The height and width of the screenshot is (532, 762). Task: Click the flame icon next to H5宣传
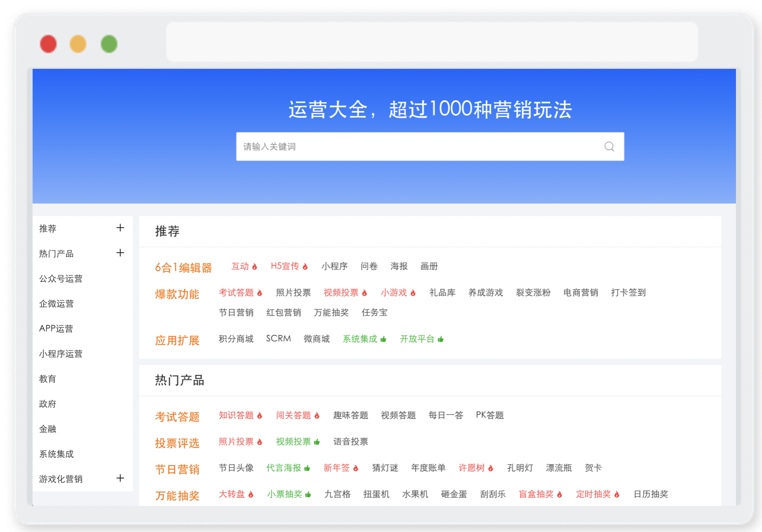point(305,266)
